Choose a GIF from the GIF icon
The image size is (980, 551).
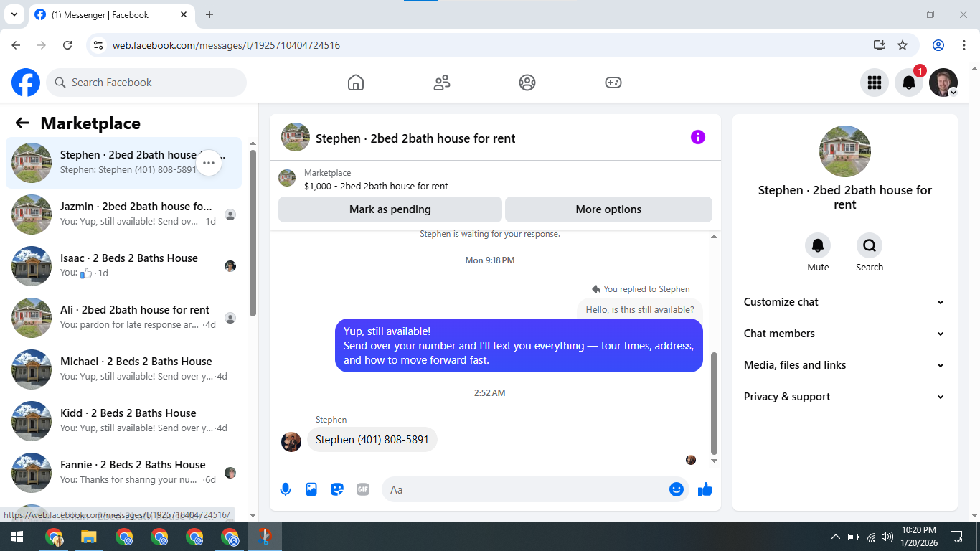pos(363,489)
